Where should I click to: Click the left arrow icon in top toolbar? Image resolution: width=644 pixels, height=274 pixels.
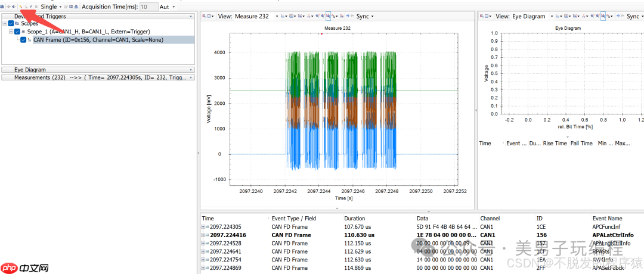(8, 7)
